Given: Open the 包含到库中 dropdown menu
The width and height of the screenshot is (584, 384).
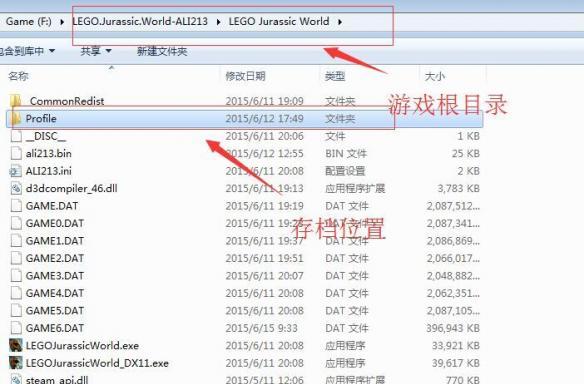Looking at the screenshot, I should click(27, 51).
